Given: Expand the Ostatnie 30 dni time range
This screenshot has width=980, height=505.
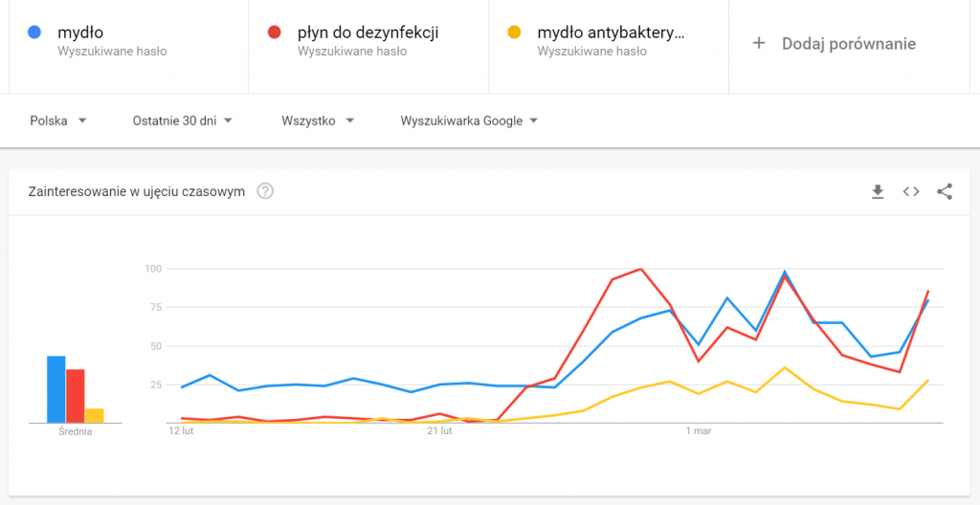Looking at the screenshot, I should click(182, 121).
